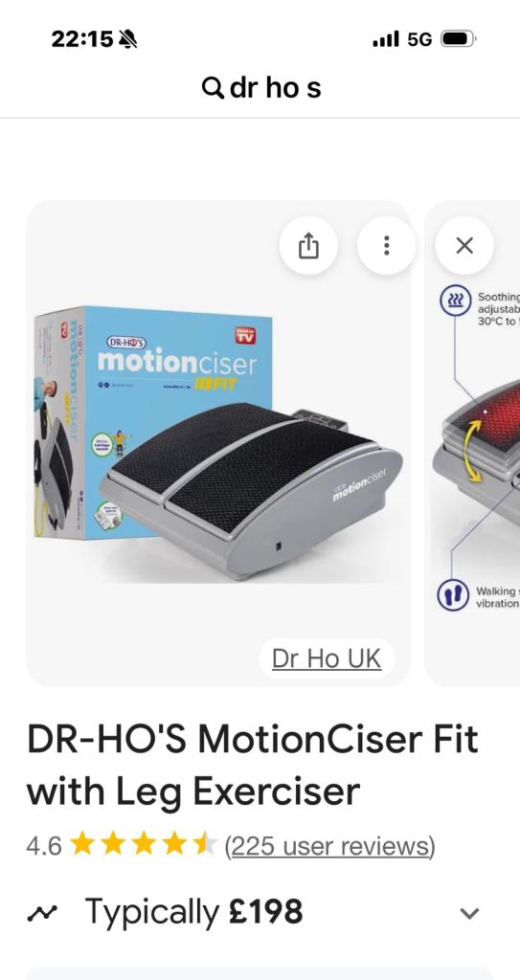Tap the share icon button

pyautogui.click(x=307, y=246)
